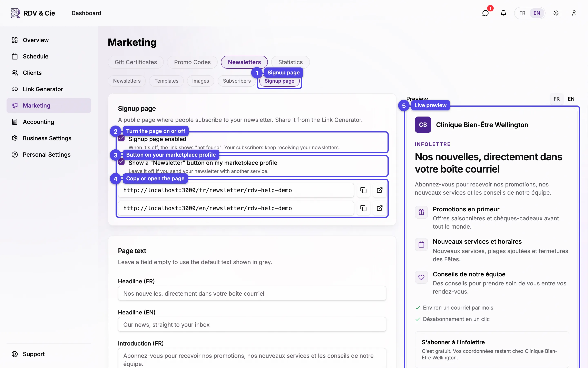This screenshot has width=588, height=368.
Task: Open the Gift Certificates tab
Action: tap(136, 62)
